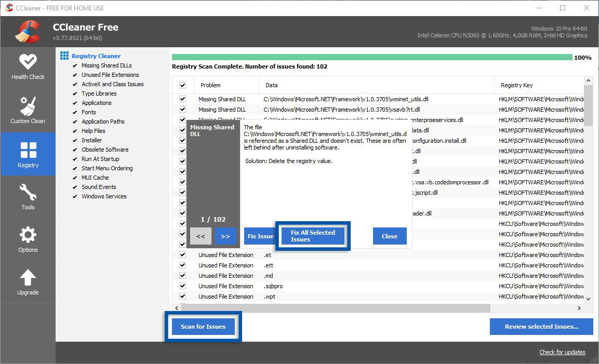Advance to next issue with >> button
Screen dimensions: 599x364
[x=225, y=236]
